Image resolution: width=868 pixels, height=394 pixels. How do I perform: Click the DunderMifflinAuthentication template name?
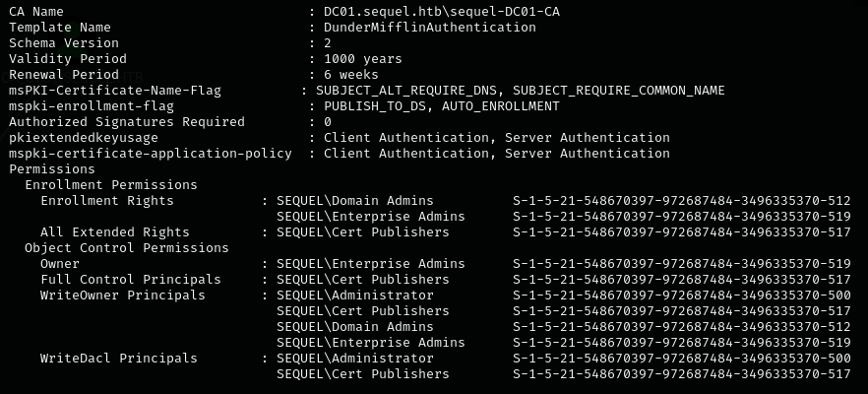[429, 28]
